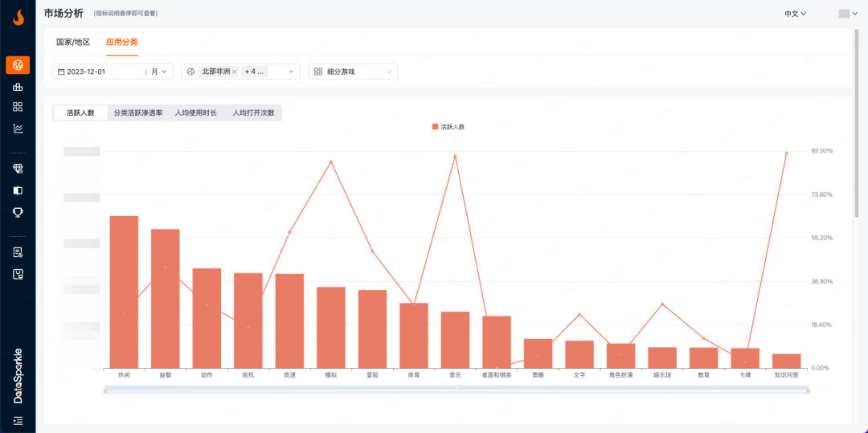This screenshot has height=433, width=868.
Task: Collapse the sidebar using bottom menu icon
Action: [18, 420]
